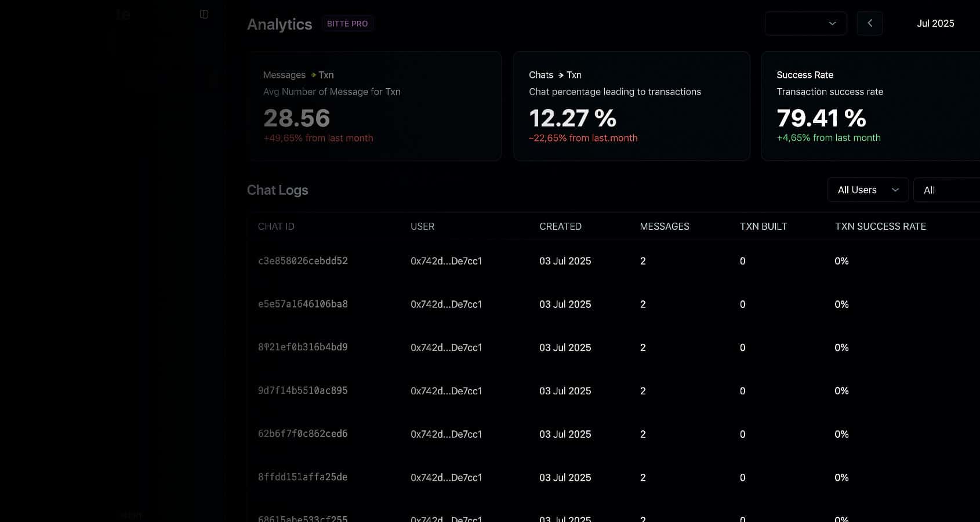Click the app logo in the sidebar

click(123, 14)
